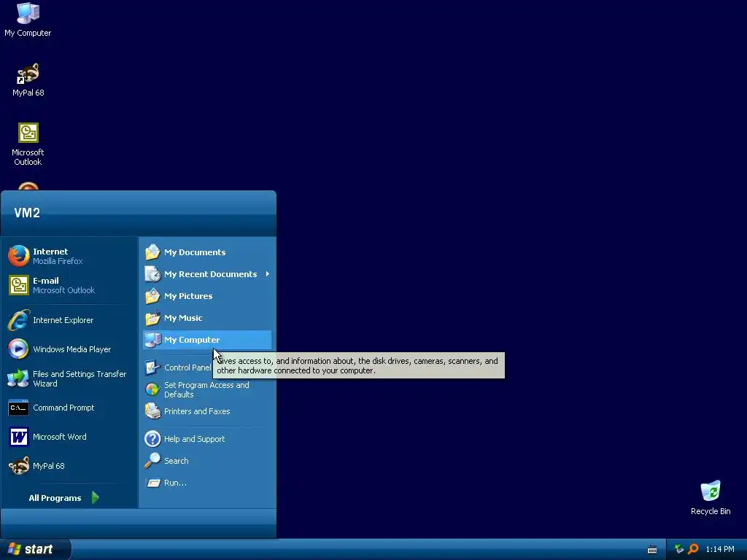The image size is (747, 560).
Task: Click the My Computer desktop icon
Action: 28,20
